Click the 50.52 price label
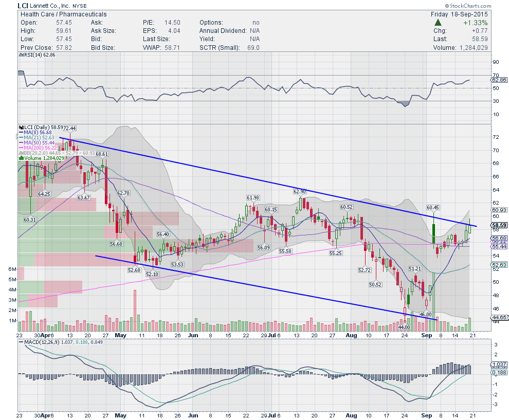509x420 pixels. coord(375,285)
